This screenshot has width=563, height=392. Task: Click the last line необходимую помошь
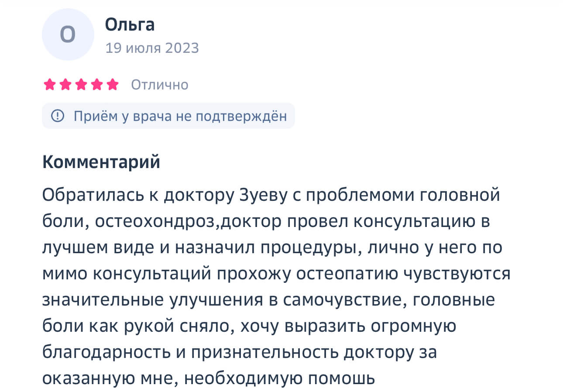point(279,378)
